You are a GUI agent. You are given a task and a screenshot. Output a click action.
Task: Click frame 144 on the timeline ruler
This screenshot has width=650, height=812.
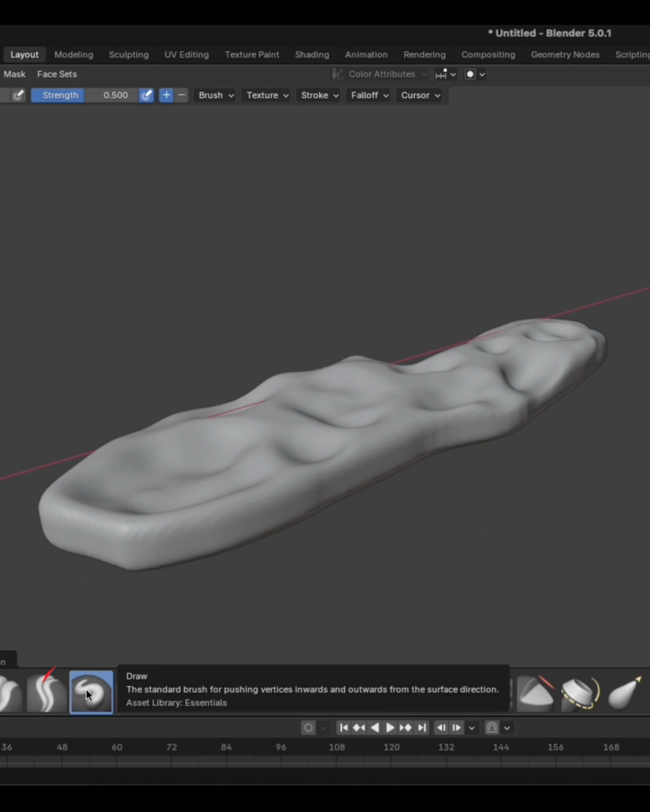[x=501, y=747]
